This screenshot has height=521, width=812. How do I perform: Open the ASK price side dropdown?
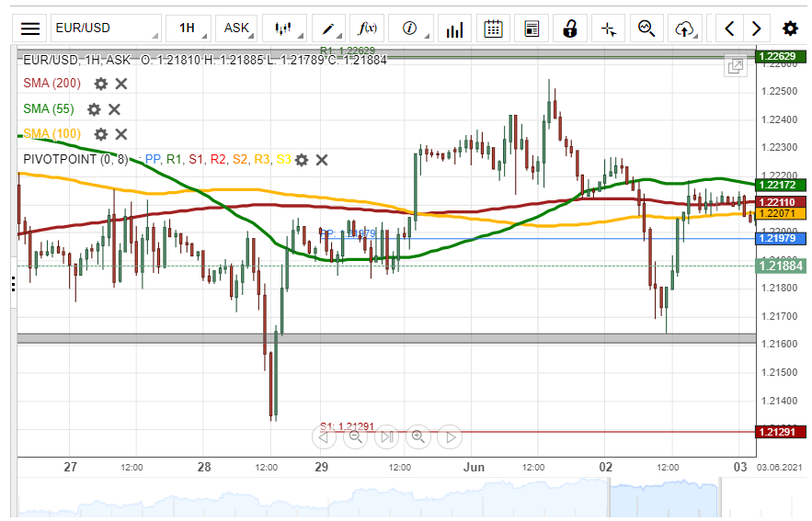239,28
